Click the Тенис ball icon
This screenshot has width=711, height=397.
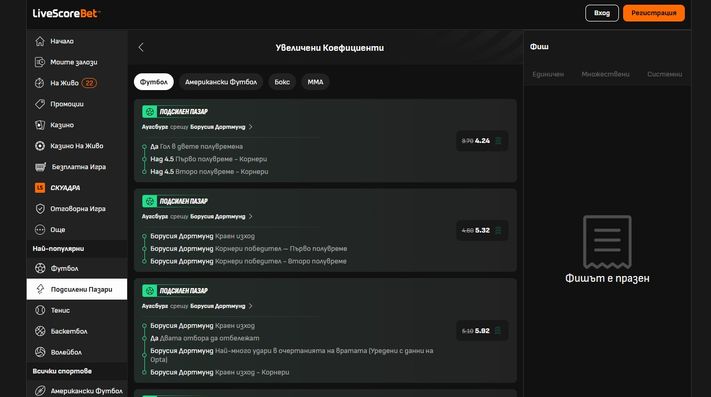(x=40, y=310)
